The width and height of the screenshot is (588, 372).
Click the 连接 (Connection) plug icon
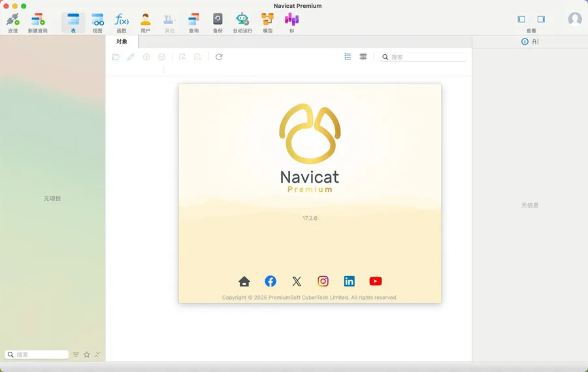pos(13,20)
